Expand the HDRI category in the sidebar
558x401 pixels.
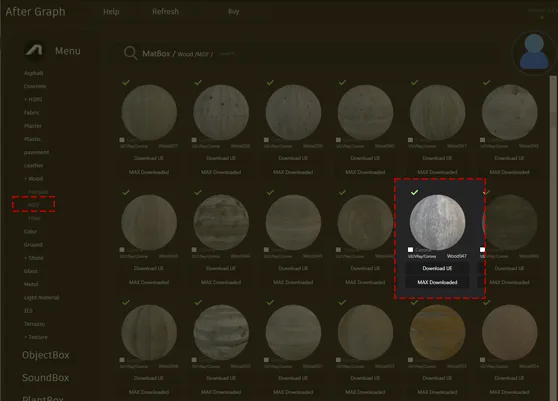point(33,99)
